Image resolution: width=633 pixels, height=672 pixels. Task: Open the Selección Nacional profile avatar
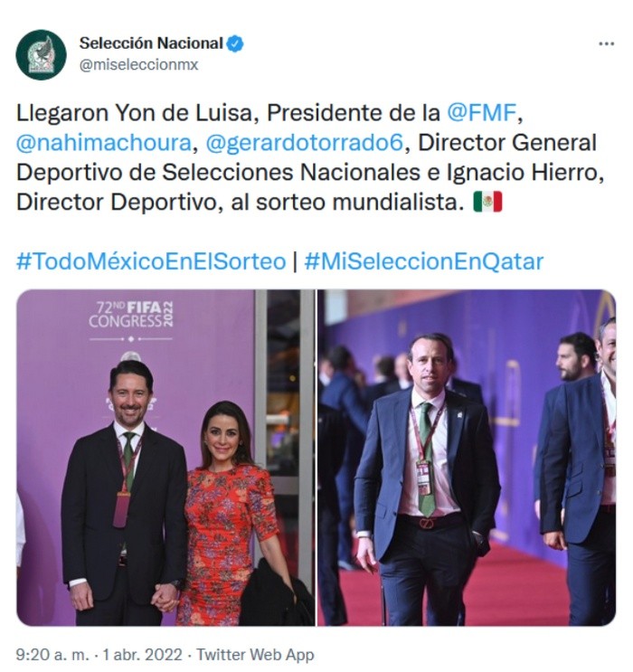coord(41,54)
